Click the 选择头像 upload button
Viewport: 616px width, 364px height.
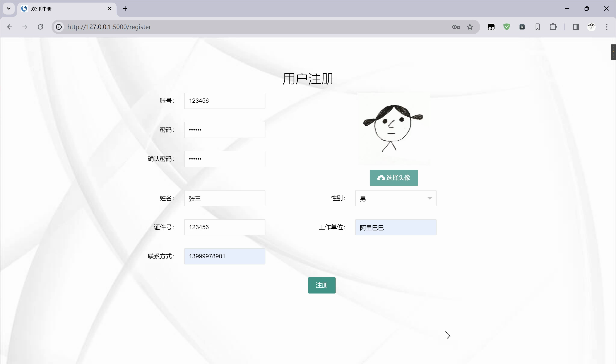pos(394,178)
